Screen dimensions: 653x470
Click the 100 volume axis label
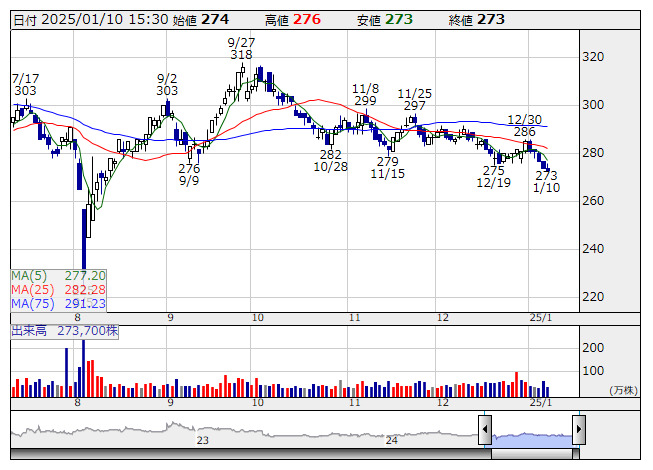coord(593,371)
